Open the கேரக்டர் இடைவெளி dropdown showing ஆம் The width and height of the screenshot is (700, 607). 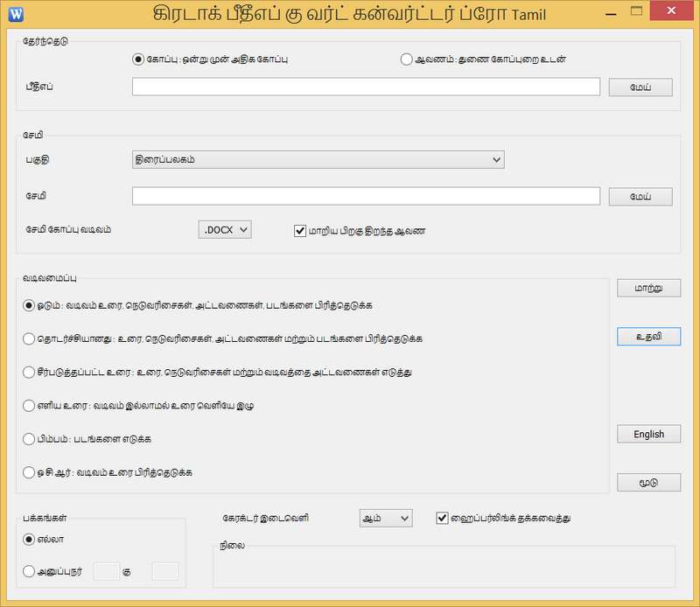click(x=385, y=518)
